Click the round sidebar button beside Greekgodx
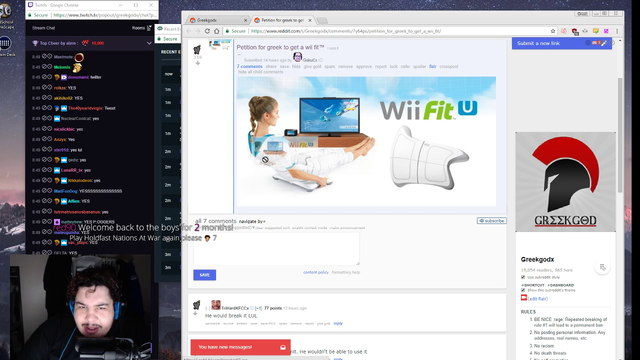 coord(602,267)
